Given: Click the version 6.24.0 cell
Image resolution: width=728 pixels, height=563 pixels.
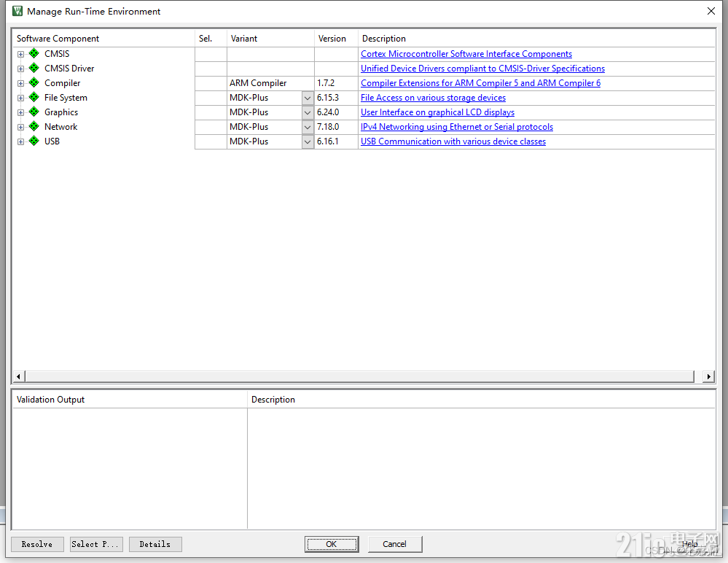Looking at the screenshot, I should click(x=336, y=112).
